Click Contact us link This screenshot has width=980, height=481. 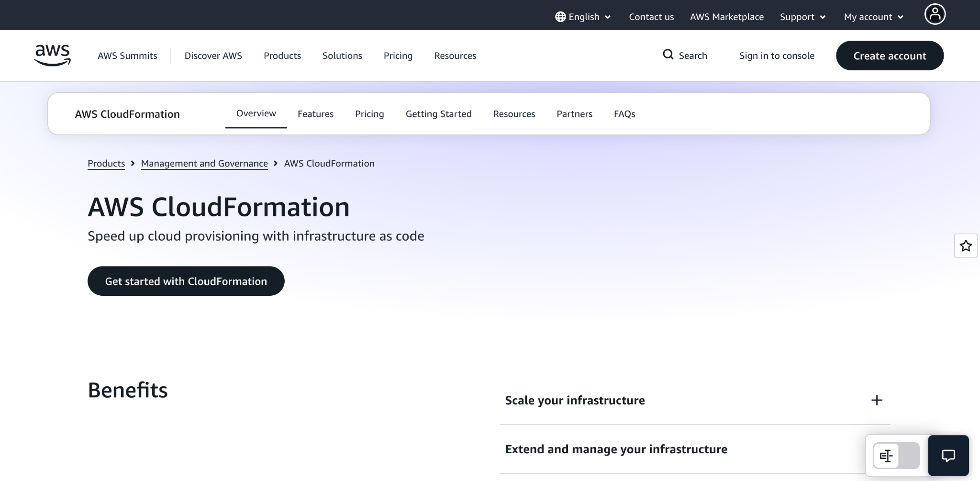tap(651, 17)
